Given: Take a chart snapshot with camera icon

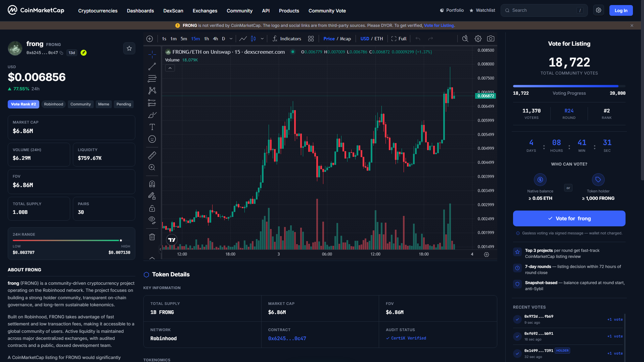Looking at the screenshot, I should 491,39.
